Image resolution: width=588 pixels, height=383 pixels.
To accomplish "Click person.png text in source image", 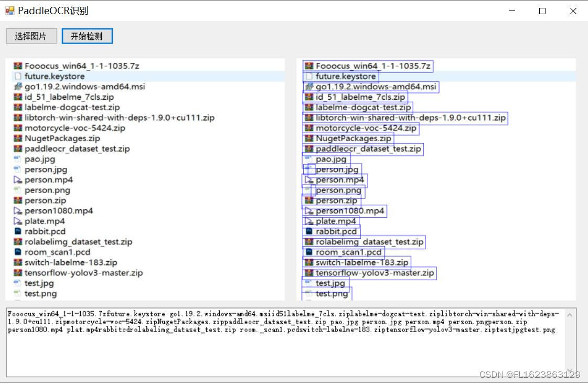I will tap(47, 190).
